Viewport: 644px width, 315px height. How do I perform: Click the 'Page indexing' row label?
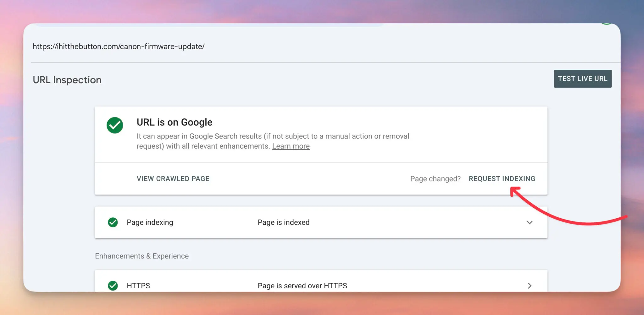pos(150,222)
